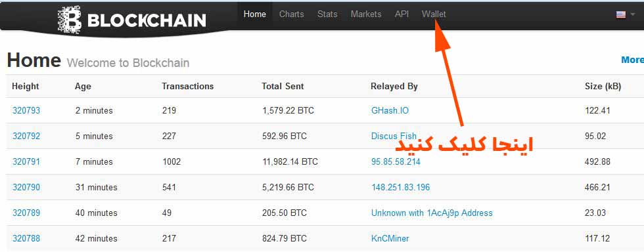Open the Markets navigation item
This screenshot has height=252, width=644.
coord(366,14)
